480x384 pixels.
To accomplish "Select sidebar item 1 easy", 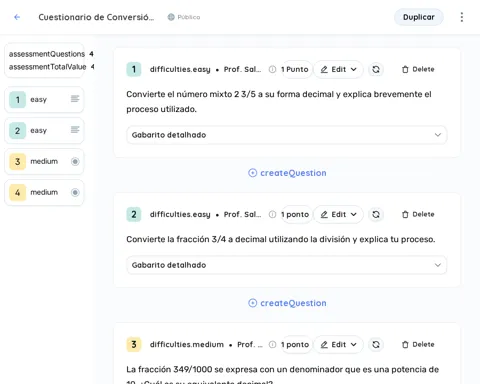I will (44, 100).
